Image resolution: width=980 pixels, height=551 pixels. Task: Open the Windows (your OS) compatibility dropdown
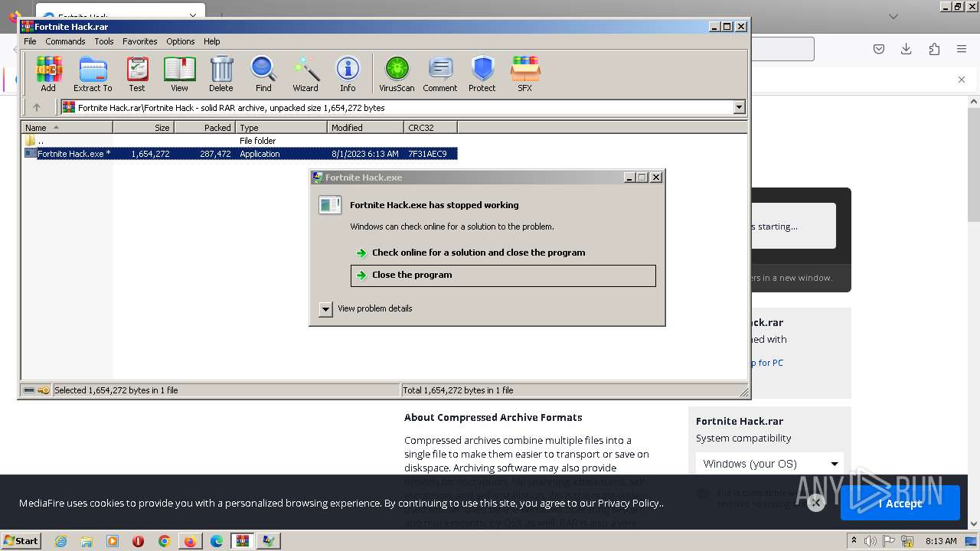tap(769, 464)
